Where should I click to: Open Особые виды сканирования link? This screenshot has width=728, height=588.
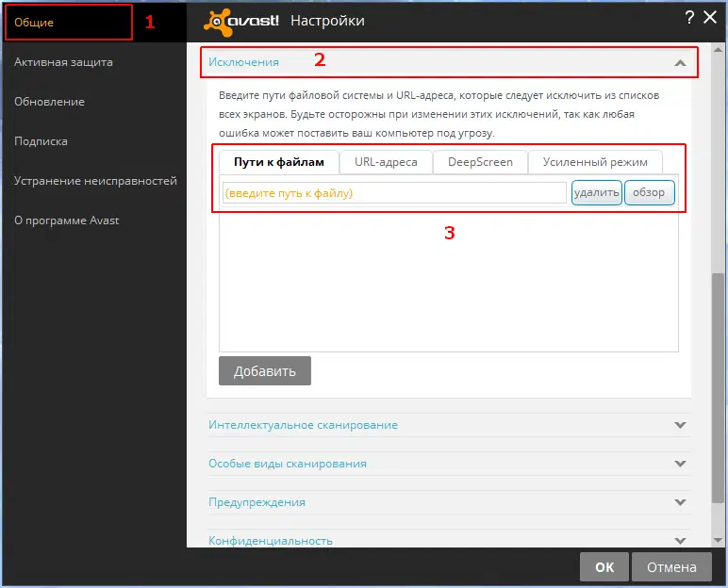(288, 464)
